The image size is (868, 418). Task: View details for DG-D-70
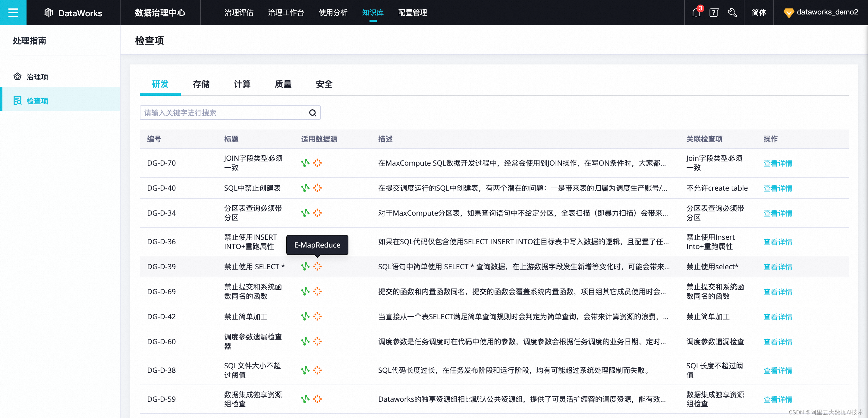click(x=778, y=163)
